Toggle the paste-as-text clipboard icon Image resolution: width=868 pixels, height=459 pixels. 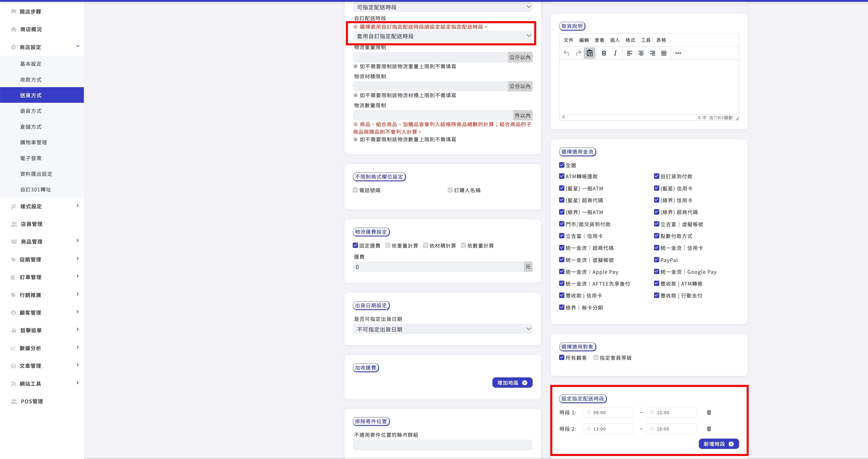[590, 53]
